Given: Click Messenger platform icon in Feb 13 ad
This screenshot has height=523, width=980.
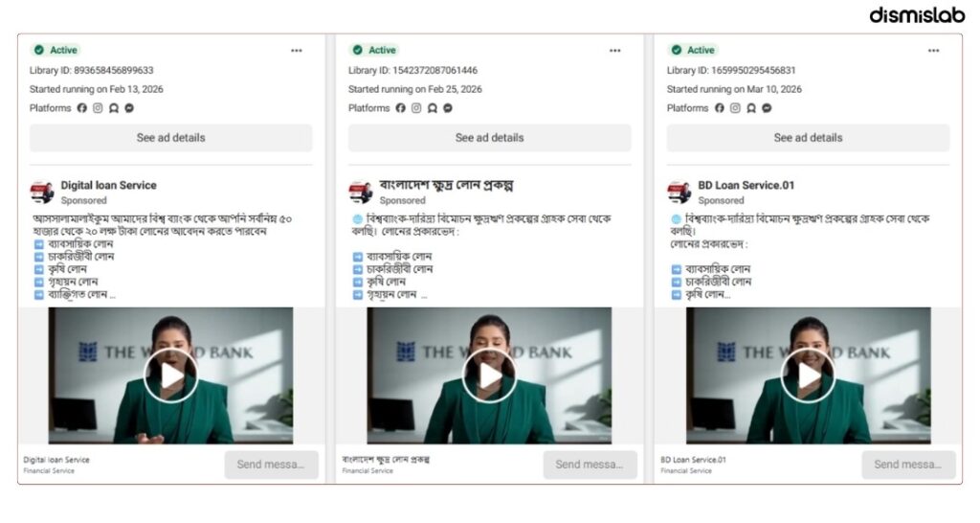Looking at the screenshot, I should (x=129, y=108).
